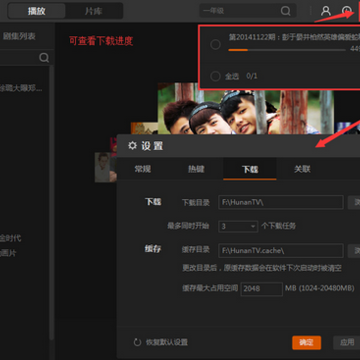Switch to the 片库 library tab
This screenshot has width=360, height=360.
pos(93,11)
